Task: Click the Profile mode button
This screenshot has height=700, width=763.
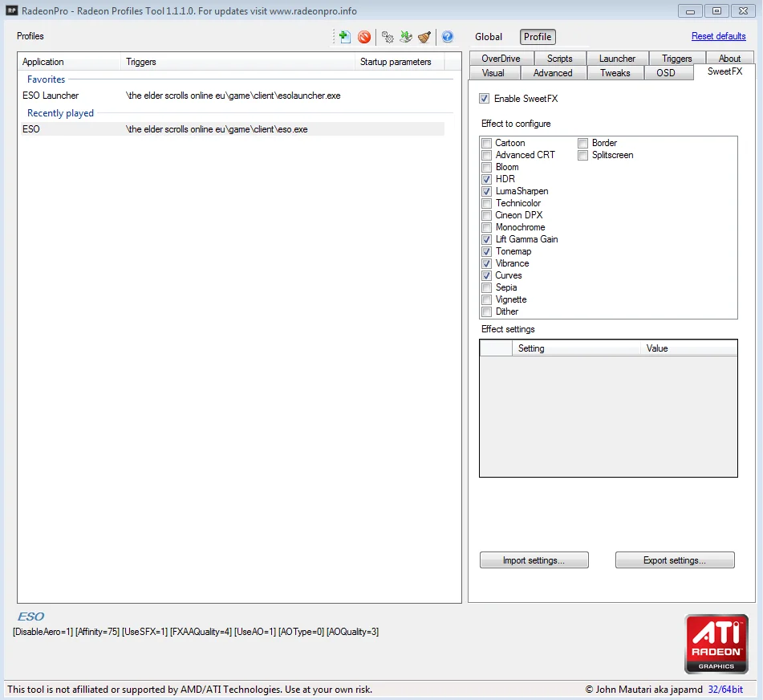Action: click(x=538, y=37)
